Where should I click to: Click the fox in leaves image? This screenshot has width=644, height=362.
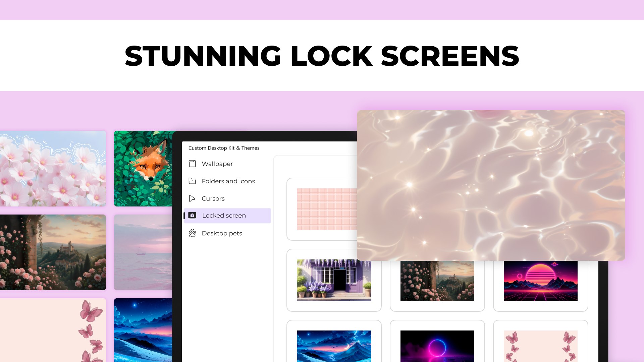click(144, 169)
